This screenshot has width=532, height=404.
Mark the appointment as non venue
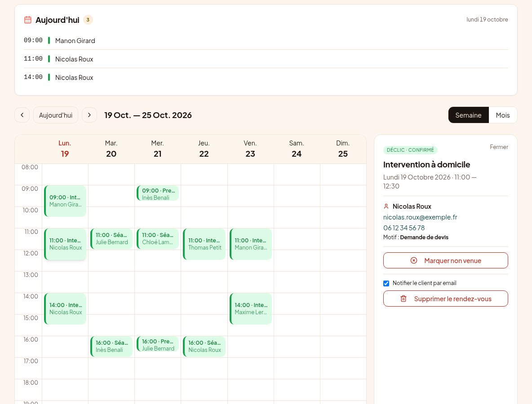coord(445,260)
